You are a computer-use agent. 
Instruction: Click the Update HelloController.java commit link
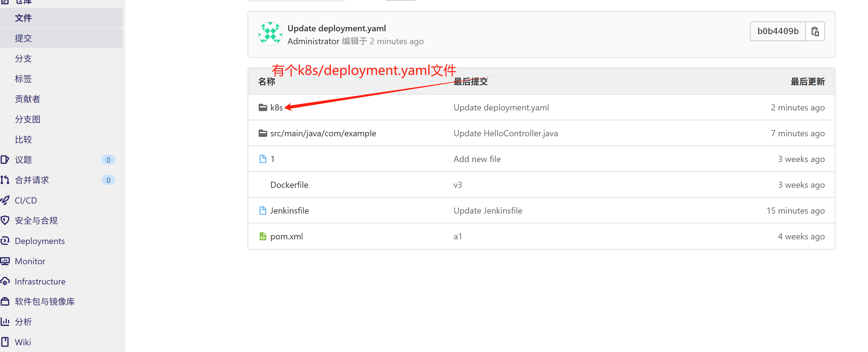click(x=505, y=133)
